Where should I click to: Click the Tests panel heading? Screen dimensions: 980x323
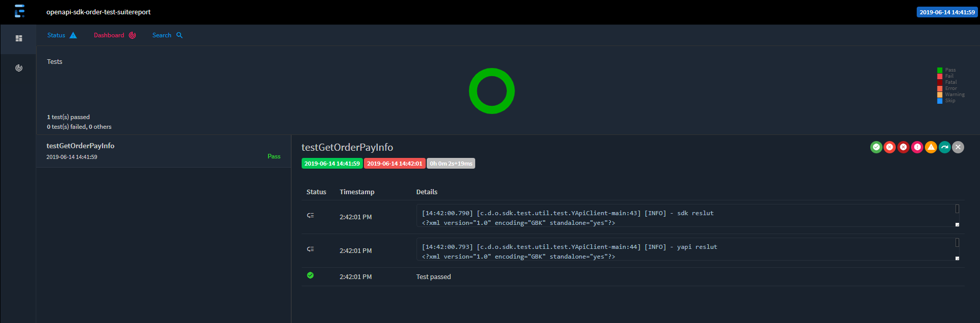tap(55, 62)
